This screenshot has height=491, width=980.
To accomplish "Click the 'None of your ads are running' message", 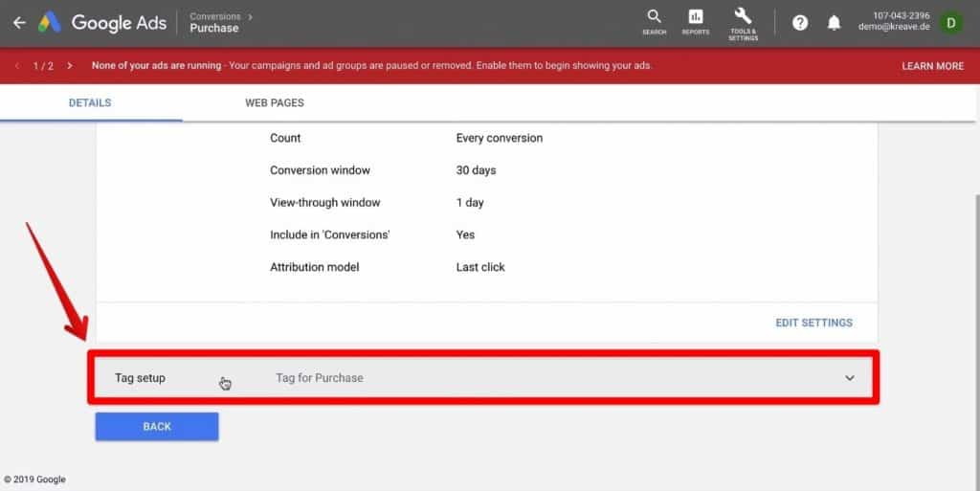I will 156,66.
